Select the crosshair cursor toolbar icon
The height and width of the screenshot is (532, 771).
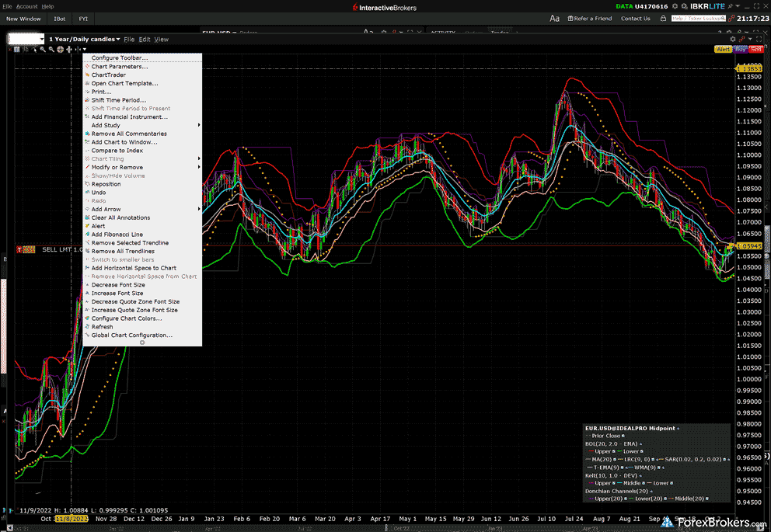(x=34, y=49)
